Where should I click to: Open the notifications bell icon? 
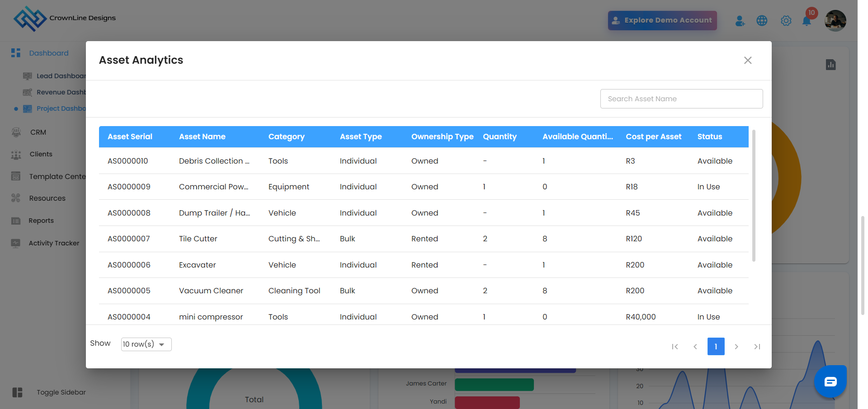807,21
